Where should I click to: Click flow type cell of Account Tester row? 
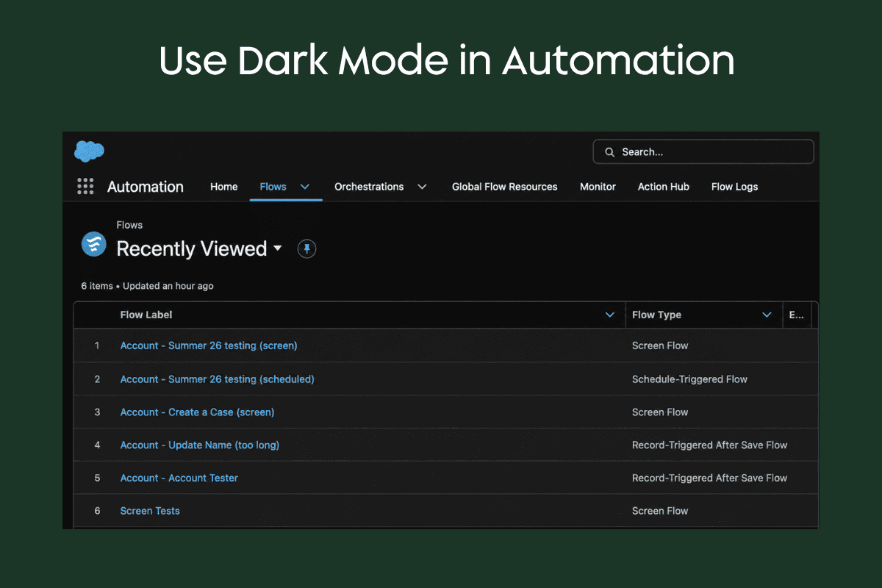709,478
